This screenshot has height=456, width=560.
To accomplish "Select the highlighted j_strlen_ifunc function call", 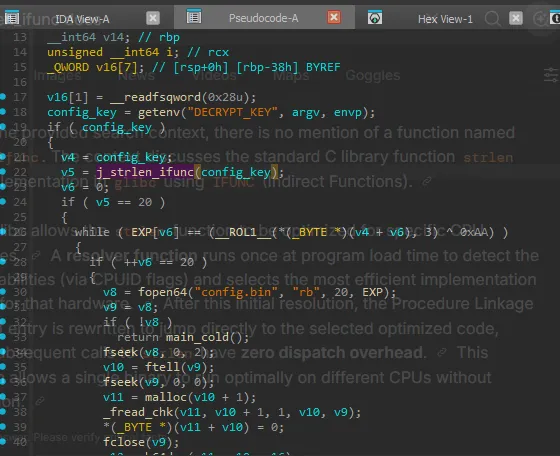I will [x=145, y=172].
